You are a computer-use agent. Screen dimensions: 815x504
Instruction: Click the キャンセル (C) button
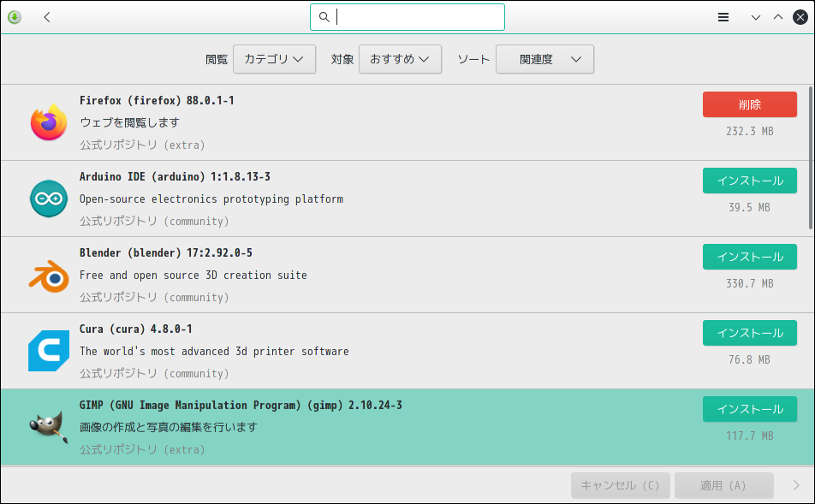click(620, 485)
